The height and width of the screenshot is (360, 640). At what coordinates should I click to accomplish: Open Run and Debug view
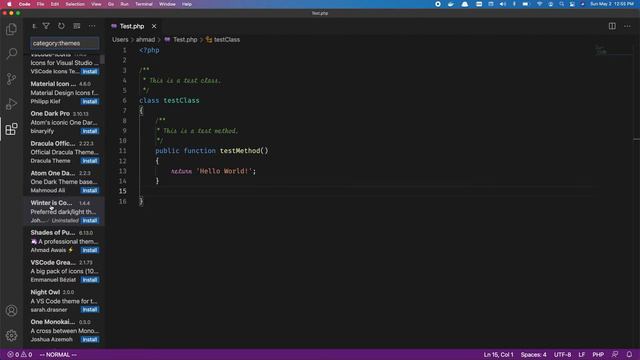tap(11, 104)
